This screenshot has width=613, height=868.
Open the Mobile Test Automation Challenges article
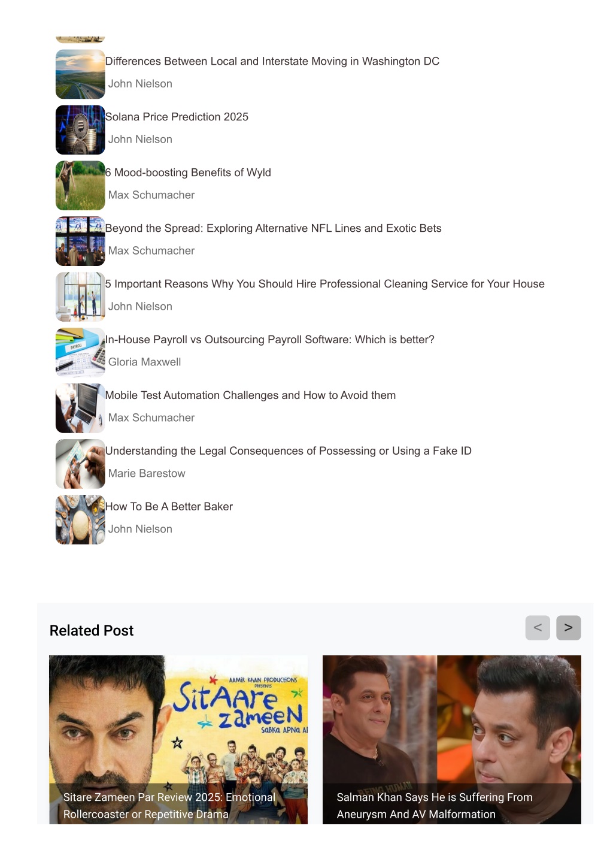tap(250, 395)
